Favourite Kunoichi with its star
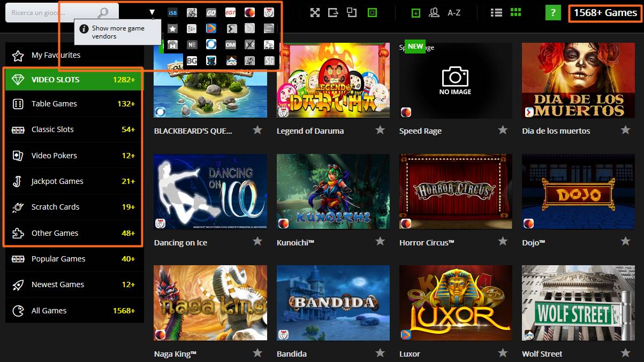644x362 pixels. 380,242
